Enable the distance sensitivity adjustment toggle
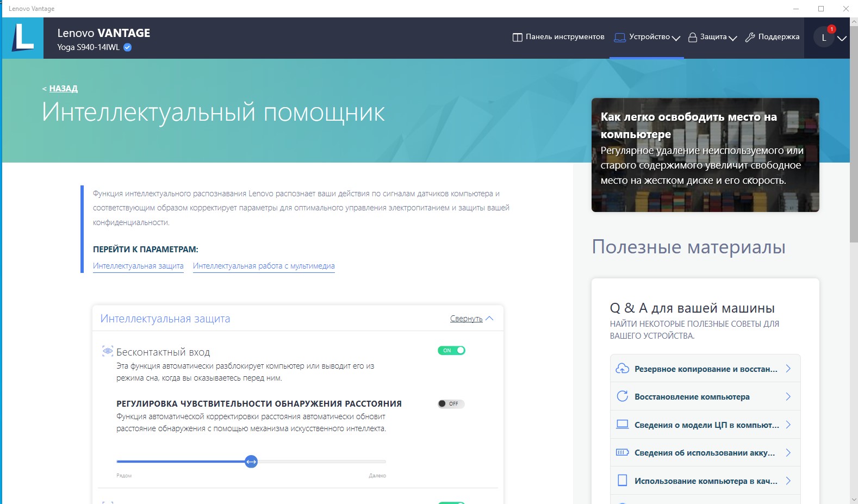 pyautogui.click(x=451, y=403)
